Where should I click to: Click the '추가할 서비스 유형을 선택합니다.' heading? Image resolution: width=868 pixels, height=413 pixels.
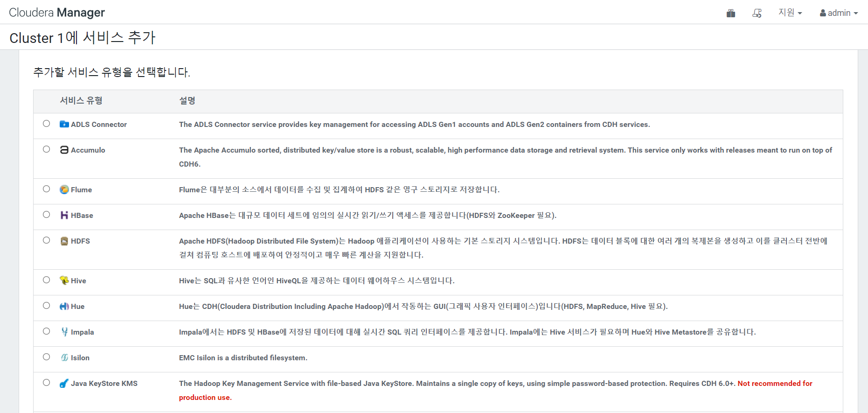tap(112, 72)
